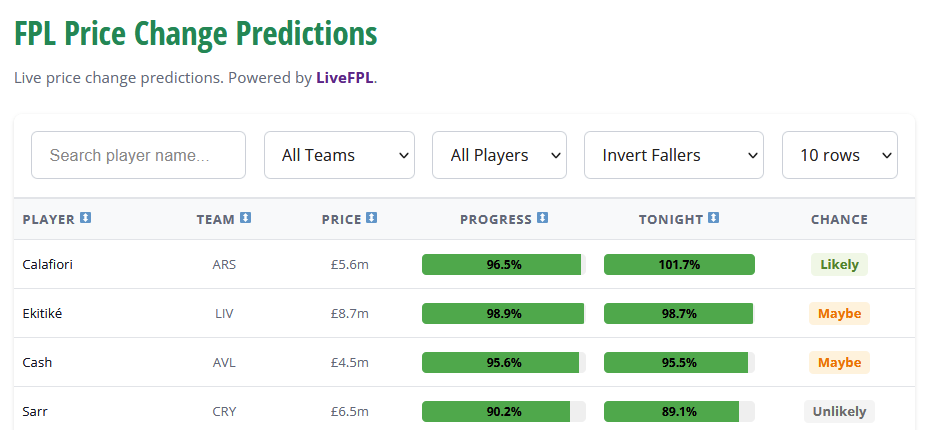The height and width of the screenshot is (430, 933).
Task: Focus the Search player name field
Action: click(138, 155)
